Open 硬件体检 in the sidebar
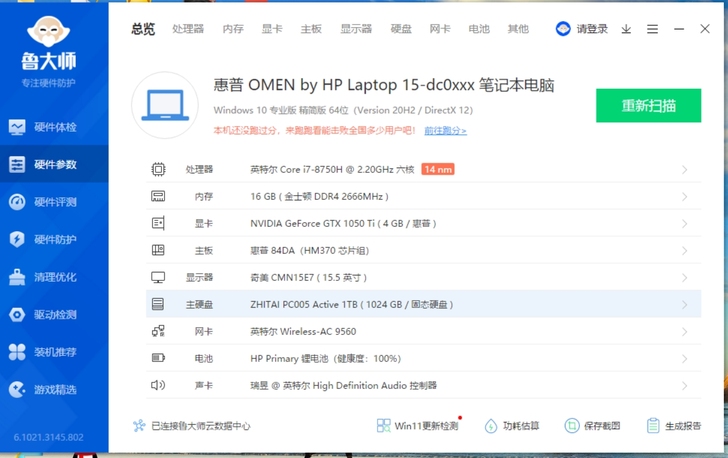The height and width of the screenshot is (458, 728). click(x=54, y=127)
